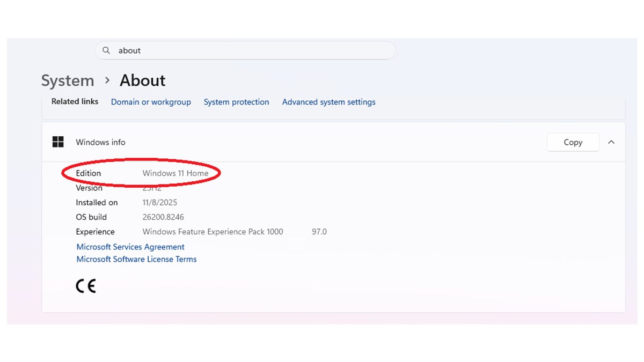The image size is (644, 362).
Task: Go back to System in the breadcrumb
Action: pyautogui.click(x=68, y=80)
